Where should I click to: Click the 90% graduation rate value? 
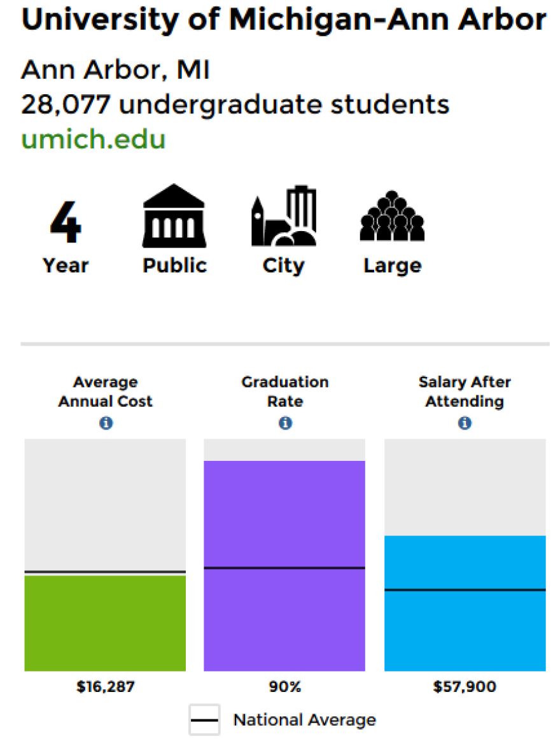coord(285,686)
